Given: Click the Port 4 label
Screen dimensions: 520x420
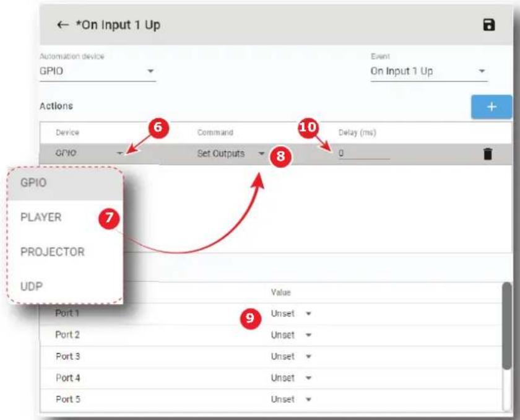Looking at the screenshot, I should (x=67, y=378).
